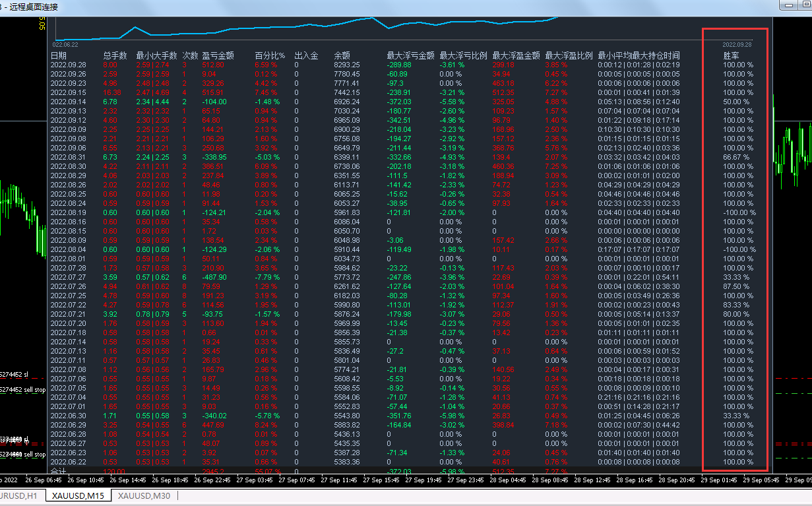Select the 2022.09.28 date cell in the table
The height and width of the screenshot is (506, 812).
click(x=68, y=65)
